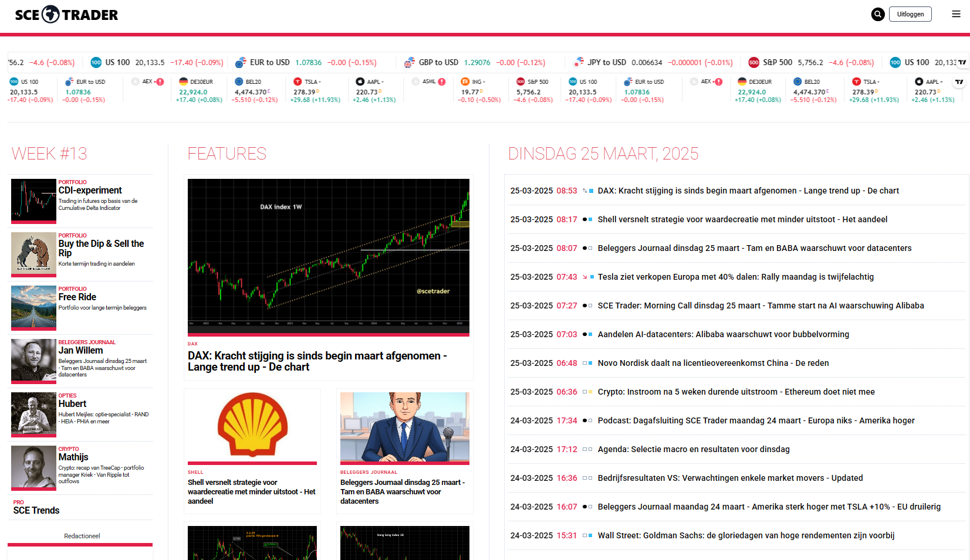Click the 17:34 timestamp in the news list

coord(567,420)
